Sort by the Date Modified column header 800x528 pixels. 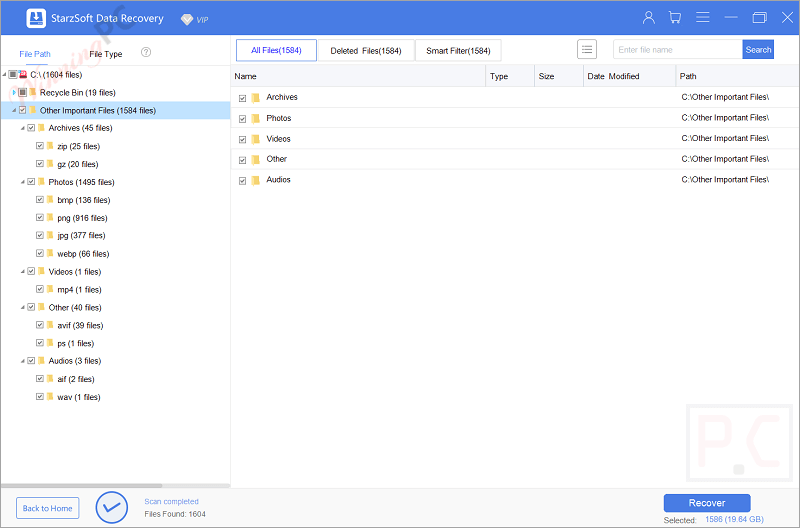click(629, 76)
